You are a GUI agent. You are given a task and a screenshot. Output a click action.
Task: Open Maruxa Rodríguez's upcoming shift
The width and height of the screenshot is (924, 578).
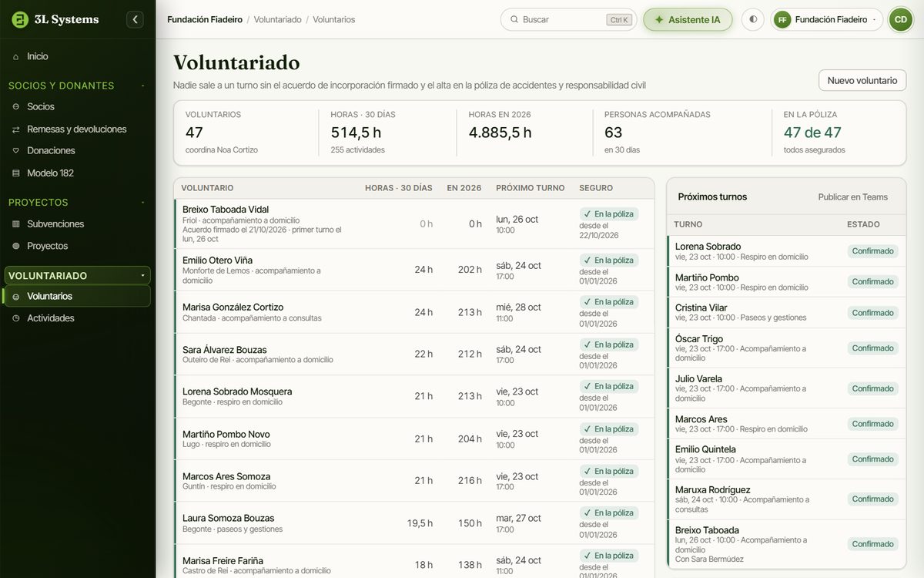[786, 499]
